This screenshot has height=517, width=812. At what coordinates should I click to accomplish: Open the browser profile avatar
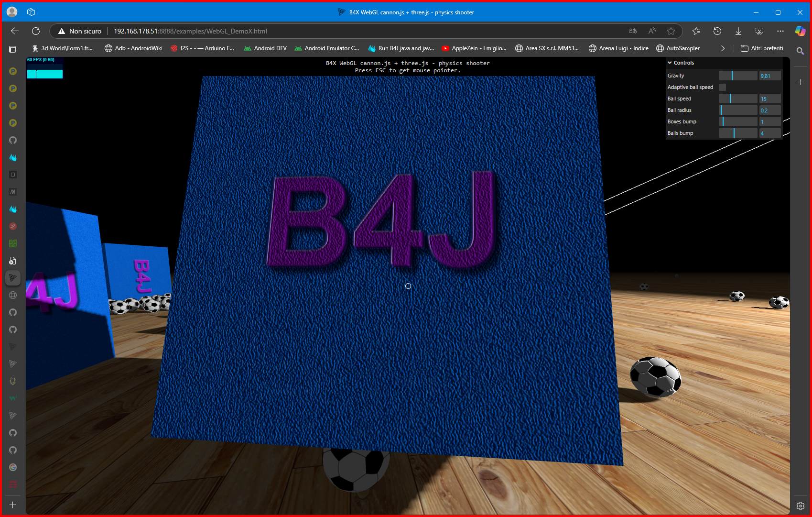tap(12, 12)
